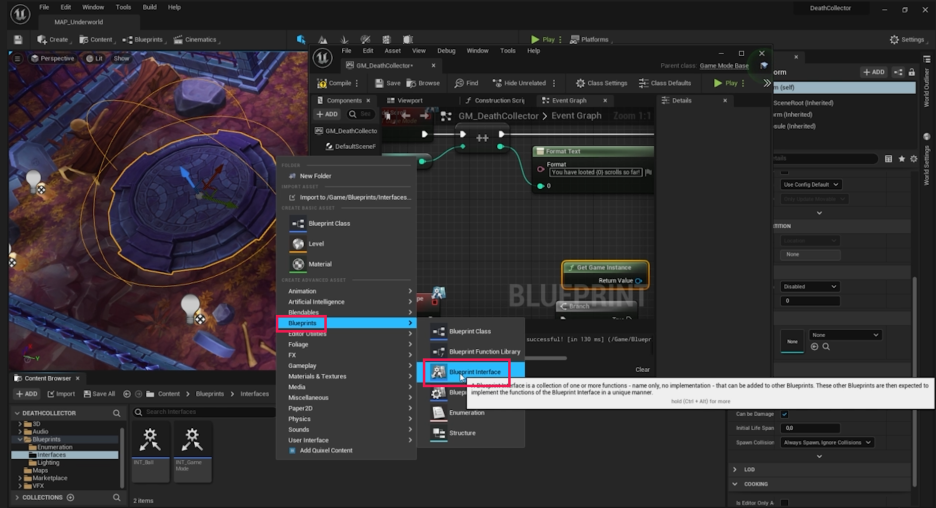Viewport: 936px width, 508px height.
Task: Click Find in blueprint editor toolbar
Action: click(467, 83)
